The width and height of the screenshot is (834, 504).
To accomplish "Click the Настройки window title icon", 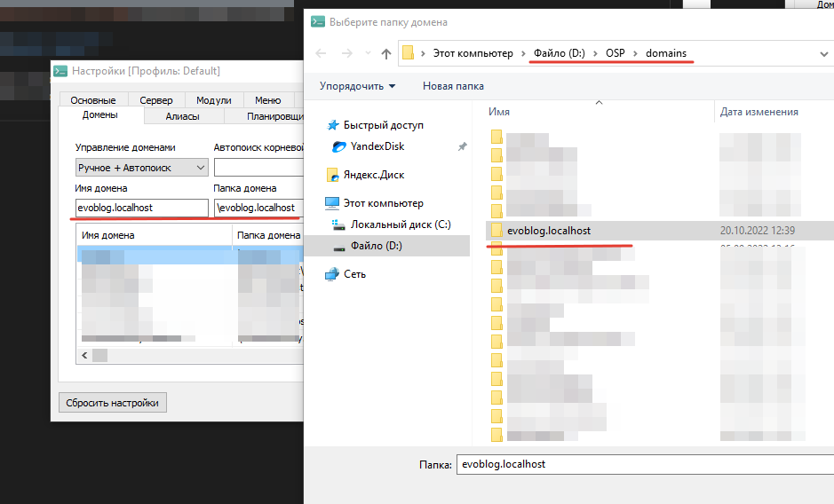I will click(60, 71).
